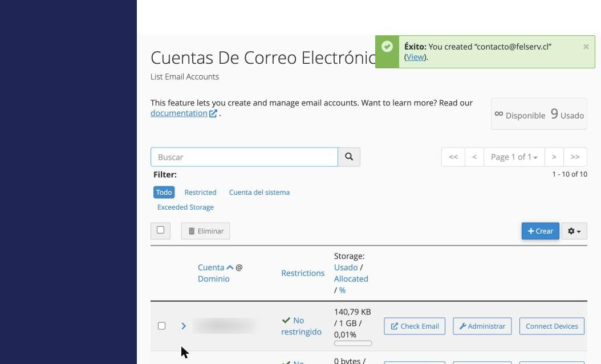Viewport: 601px width, 364px height.
Task: Select the Todo filter
Action: point(164,192)
